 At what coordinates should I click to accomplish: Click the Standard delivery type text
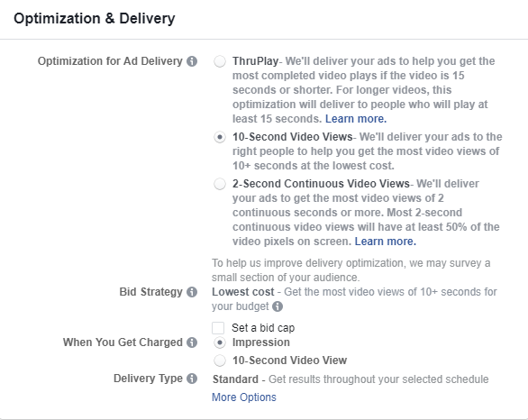pos(235,379)
